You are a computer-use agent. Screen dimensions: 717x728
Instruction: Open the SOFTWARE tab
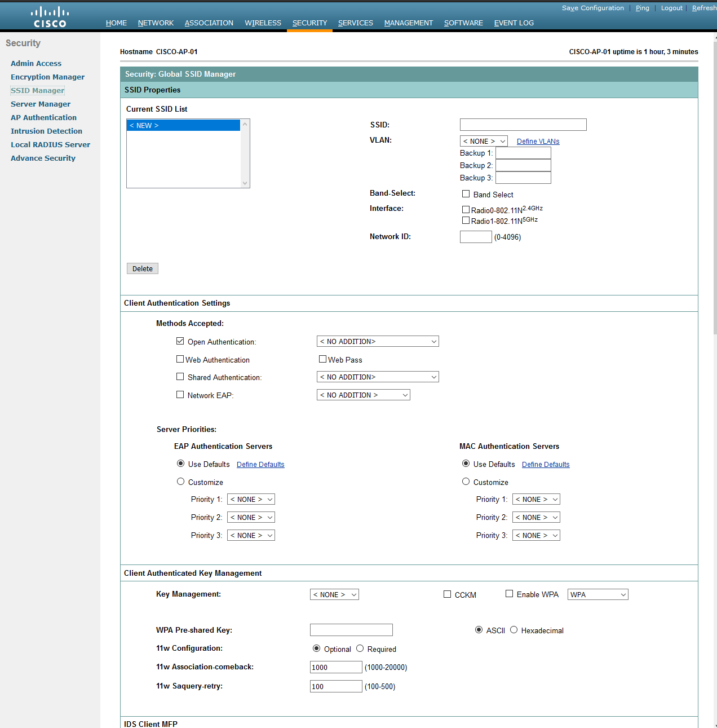pos(463,23)
